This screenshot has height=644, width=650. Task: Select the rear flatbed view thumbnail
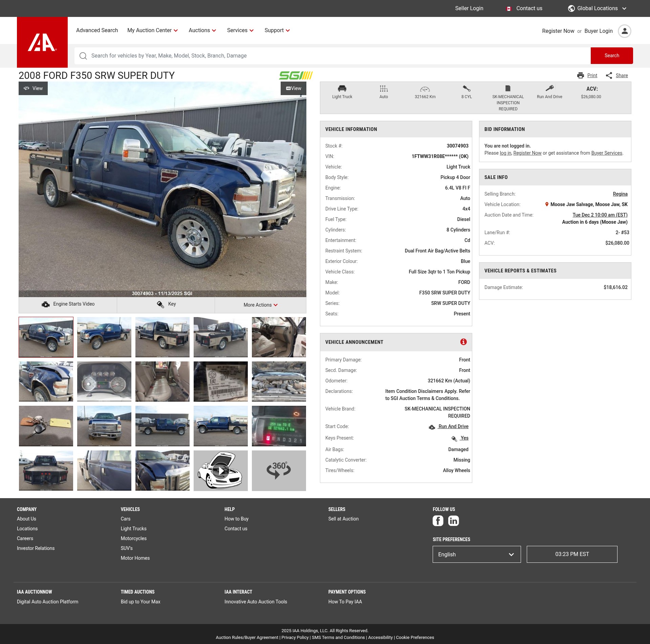pos(46,470)
